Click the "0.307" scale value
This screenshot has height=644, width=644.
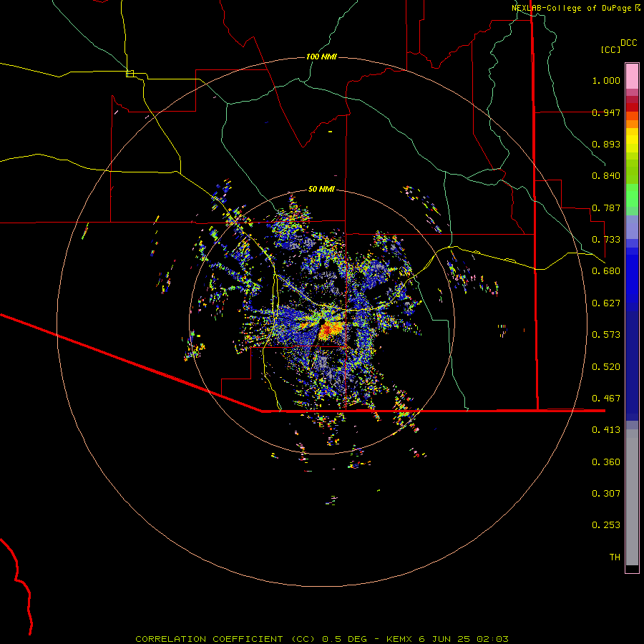606,494
